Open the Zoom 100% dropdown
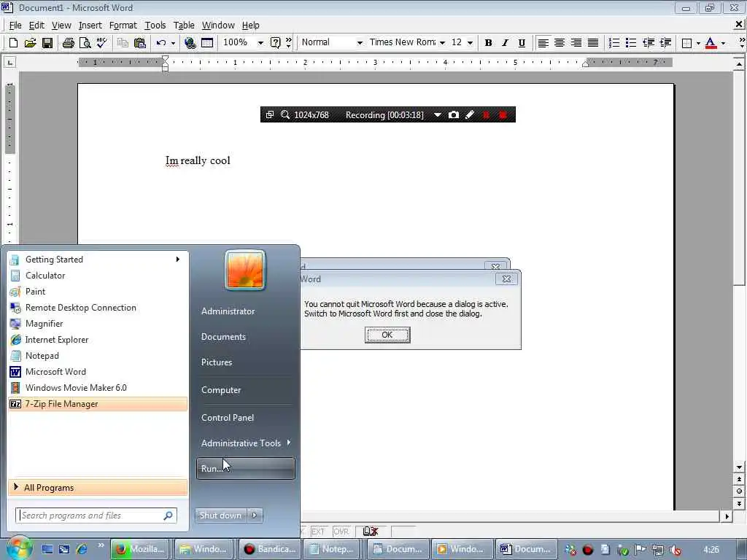Image resolution: width=747 pixels, height=560 pixels. (260, 43)
